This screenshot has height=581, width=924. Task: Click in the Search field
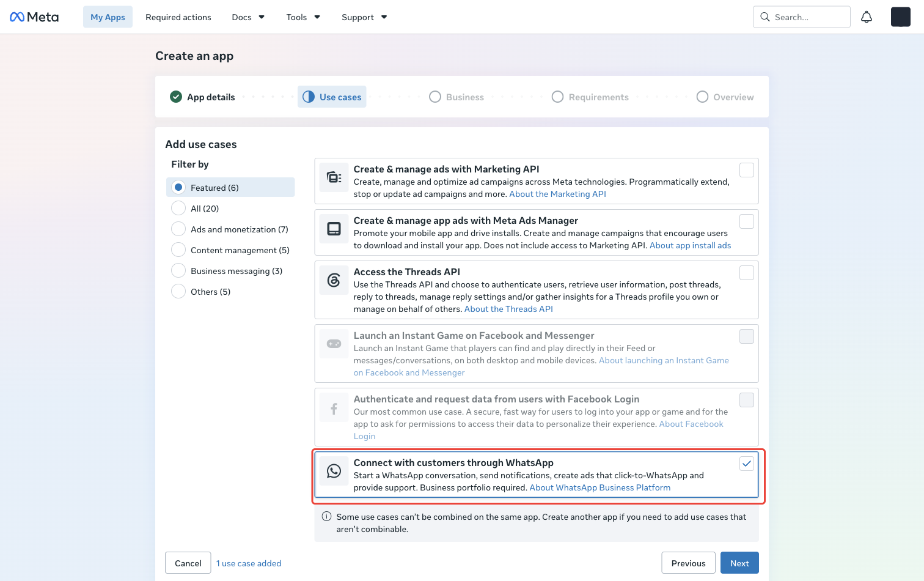[x=802, y=17]
